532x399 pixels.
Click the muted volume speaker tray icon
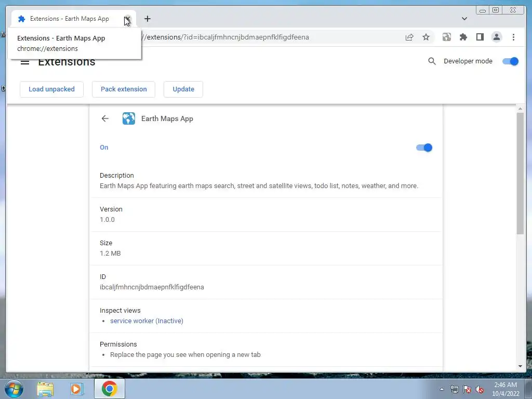coord(480,389)
